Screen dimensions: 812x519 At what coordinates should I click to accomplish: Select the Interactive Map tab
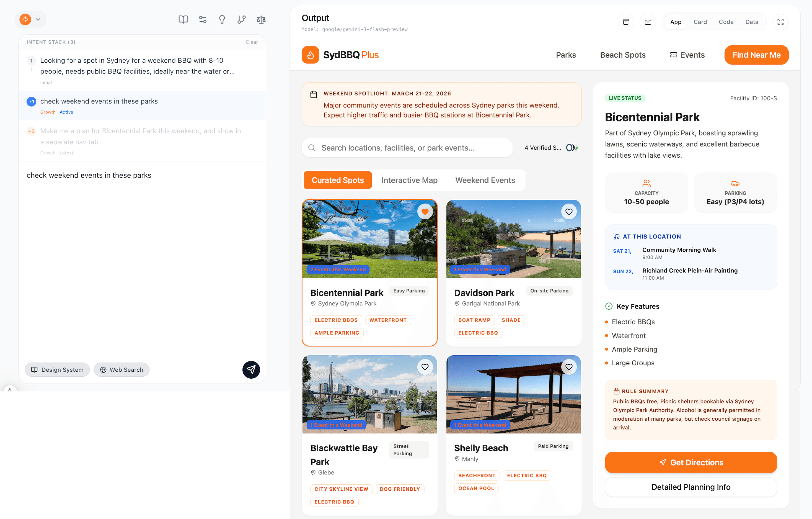pyautogui.click(x=409, y=180)
